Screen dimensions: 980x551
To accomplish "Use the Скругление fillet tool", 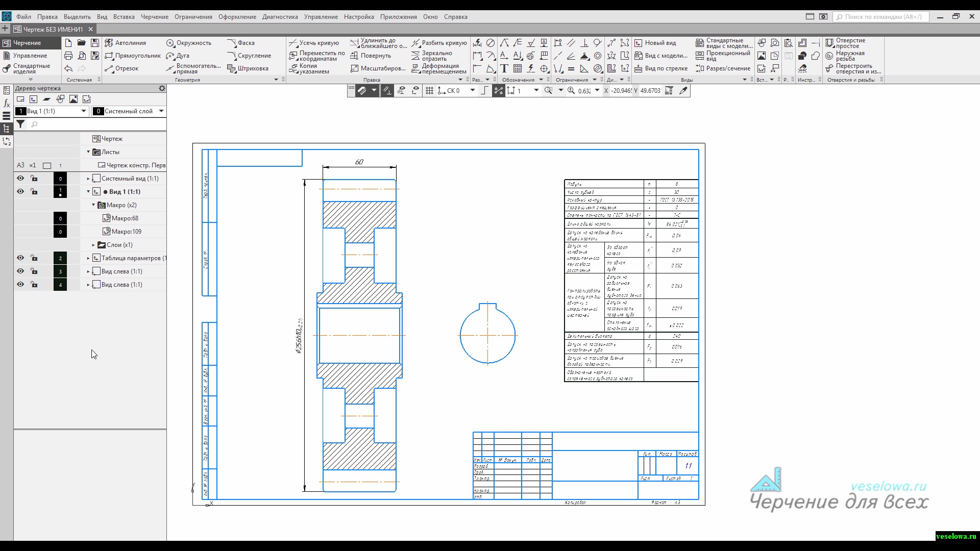I will 249,56.
